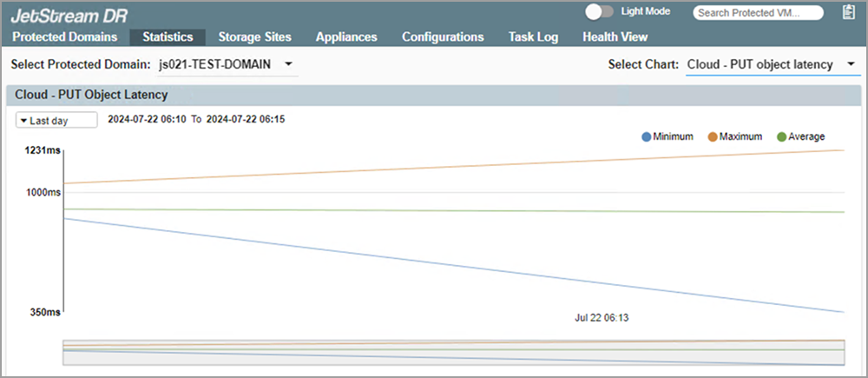This screenshot has width=868, height=378.
Task: Open the Last day time range dropdown
Action: (x=56, y=121)
